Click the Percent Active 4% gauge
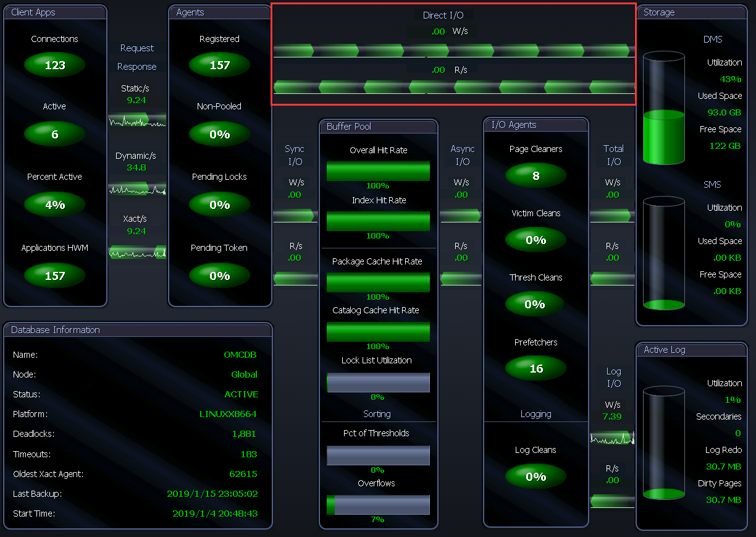Screen dimensions: 756x537 coord(55,205)
